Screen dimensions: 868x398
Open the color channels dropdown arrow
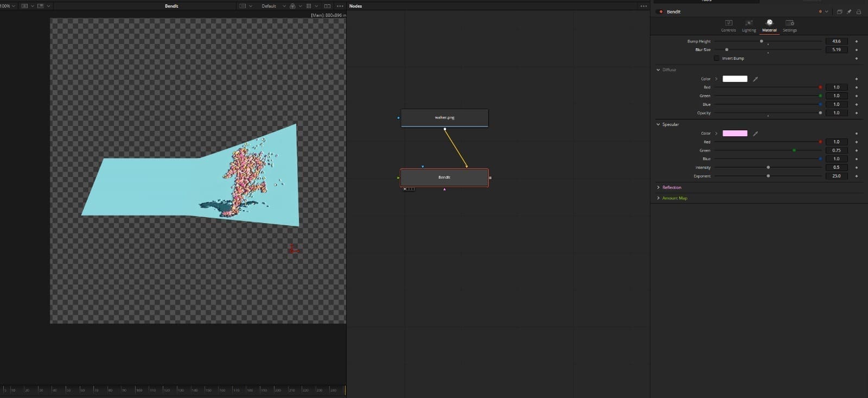(x=300, y=6)
